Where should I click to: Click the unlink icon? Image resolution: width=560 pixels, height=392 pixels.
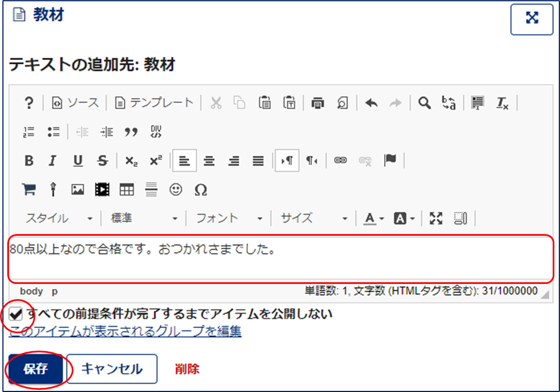364,161
